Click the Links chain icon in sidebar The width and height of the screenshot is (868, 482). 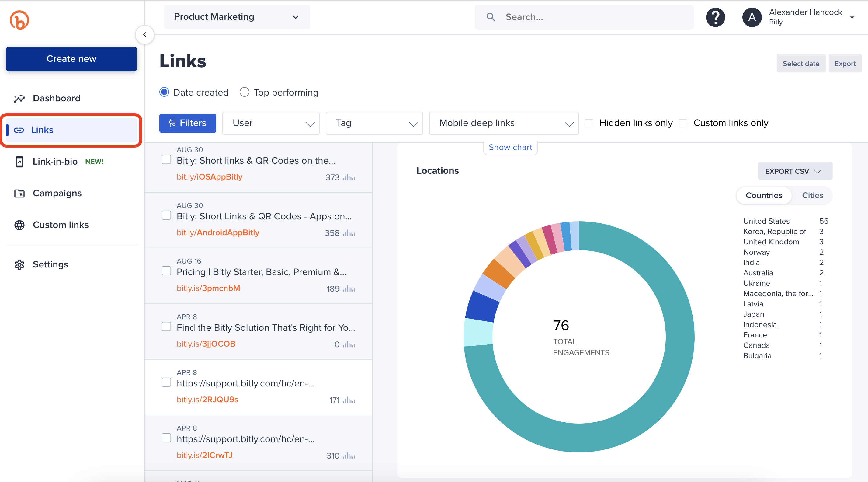(x=19, y=130)
